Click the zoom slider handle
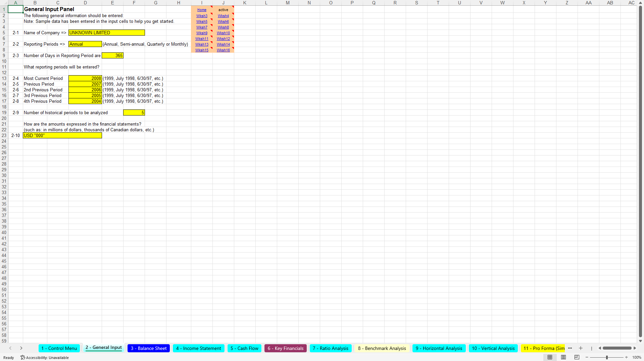This screenshot has height=361, width=644. coord(607,357)
